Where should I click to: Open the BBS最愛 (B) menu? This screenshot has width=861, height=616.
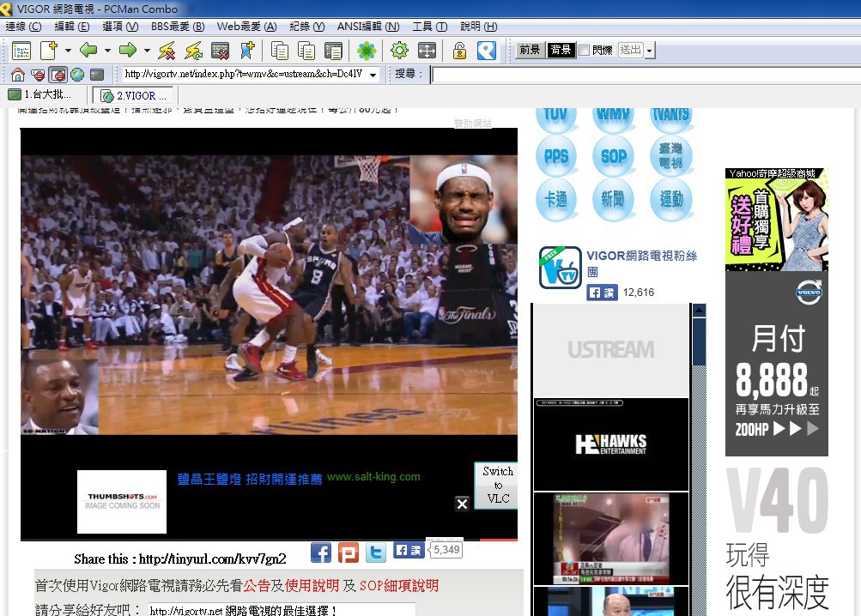[178, 27]
